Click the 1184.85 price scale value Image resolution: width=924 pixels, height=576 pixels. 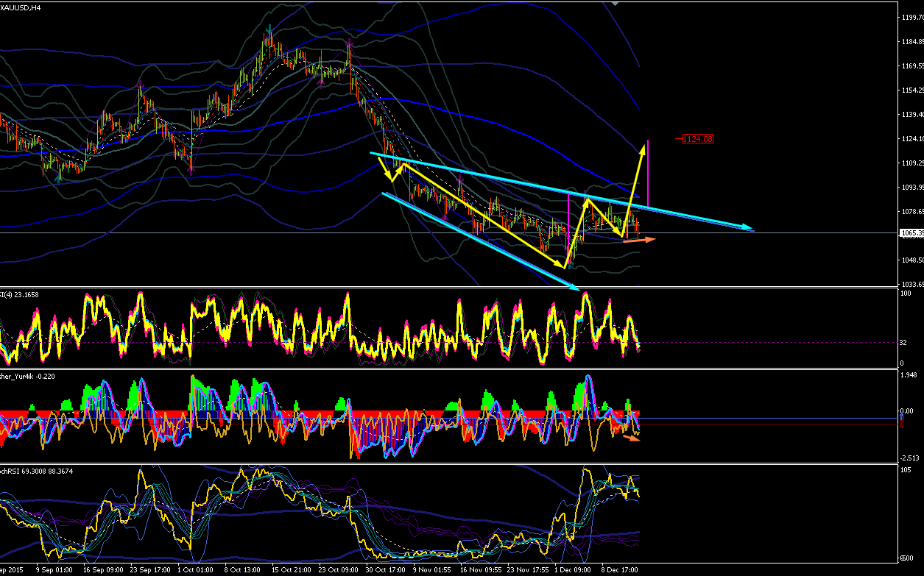click(911, 42)
